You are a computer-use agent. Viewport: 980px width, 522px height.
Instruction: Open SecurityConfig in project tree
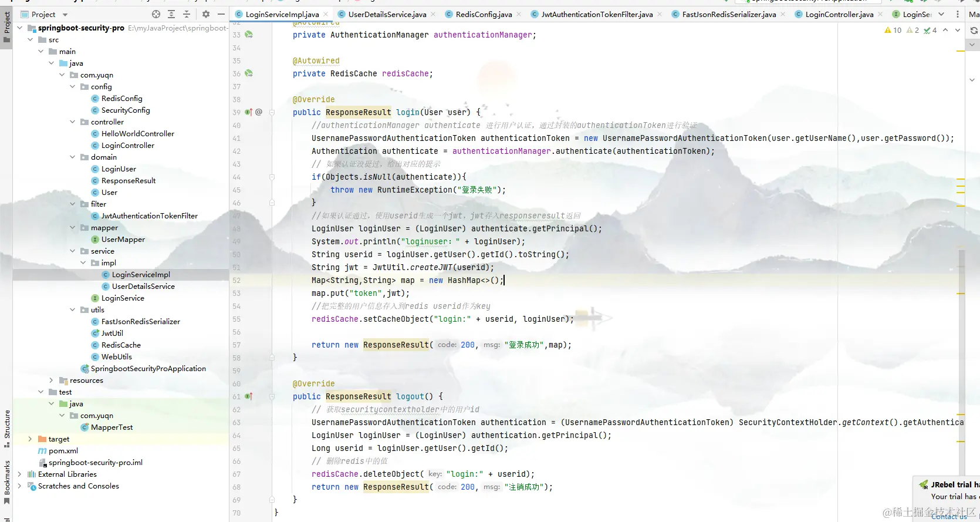(x=126, y=110)
